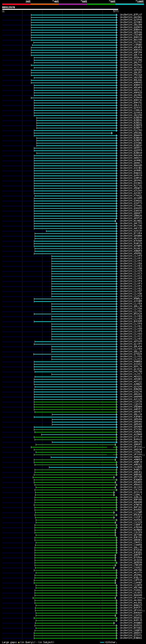Select the label UniRef100_A5UTB6
This screenshot has width=146, height=644.
pos(131,570)
